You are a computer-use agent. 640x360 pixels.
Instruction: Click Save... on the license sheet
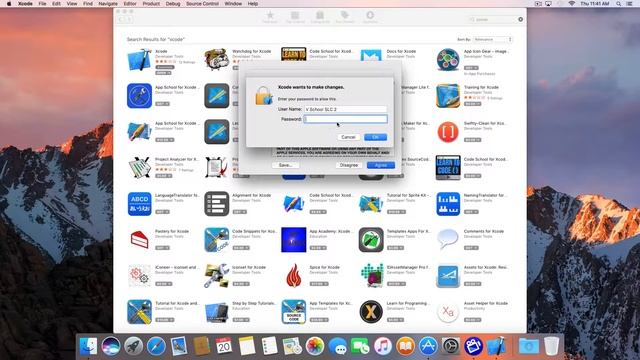click(285, 165)
